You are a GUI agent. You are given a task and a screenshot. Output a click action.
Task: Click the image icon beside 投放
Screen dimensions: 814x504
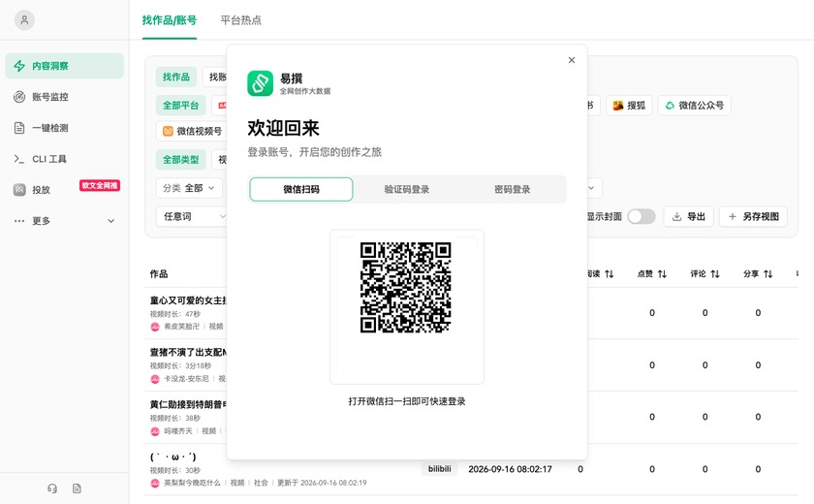click(x=19, y=190)
